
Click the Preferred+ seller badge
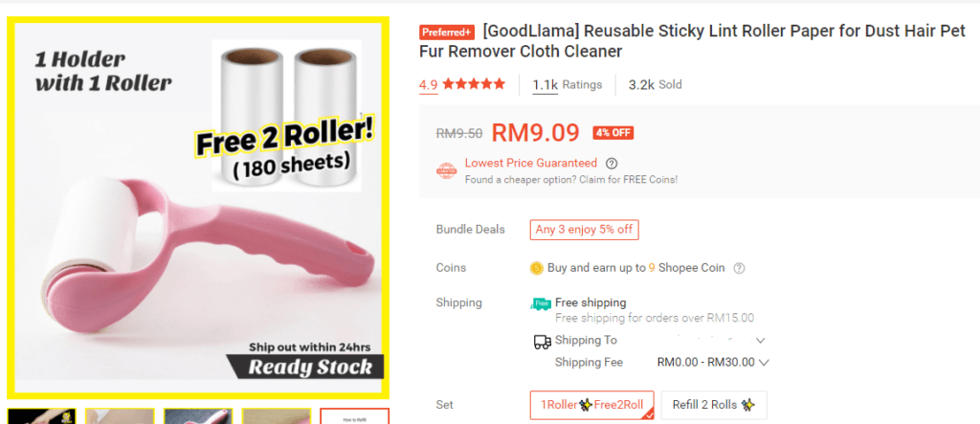coord(447,33)
